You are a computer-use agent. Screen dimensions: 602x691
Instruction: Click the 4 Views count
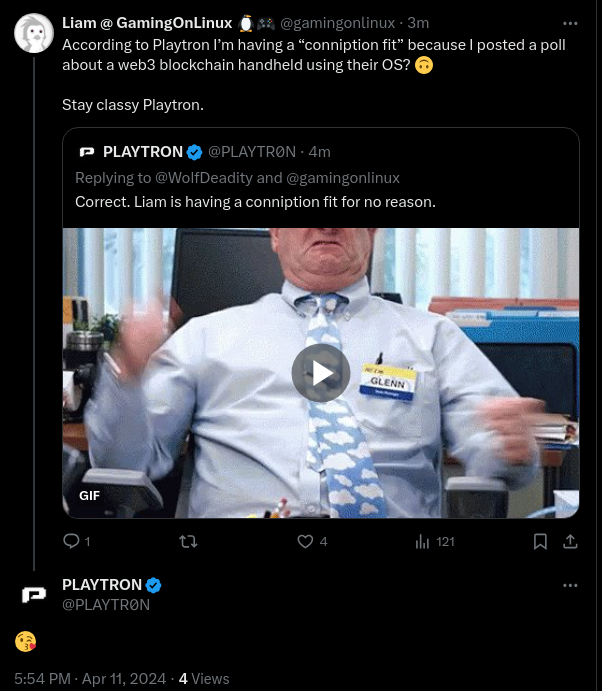(x=204, y=678)
